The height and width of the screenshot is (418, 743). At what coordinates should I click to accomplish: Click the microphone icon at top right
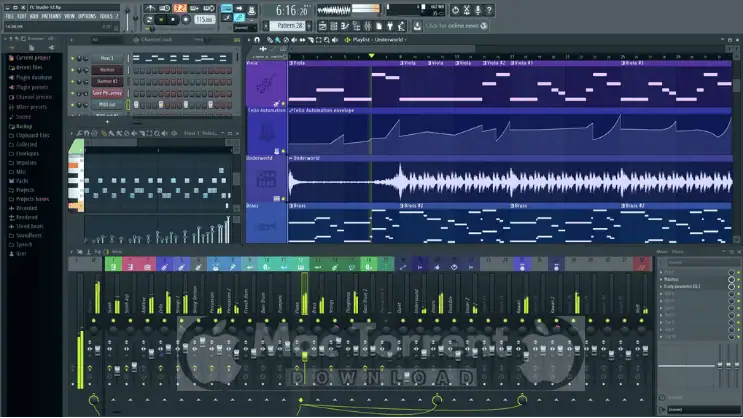tap(478, 9)
